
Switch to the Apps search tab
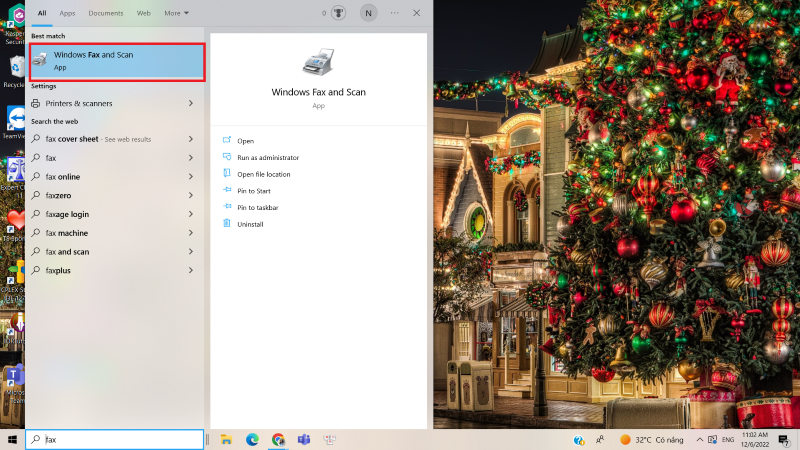(67, 13)
